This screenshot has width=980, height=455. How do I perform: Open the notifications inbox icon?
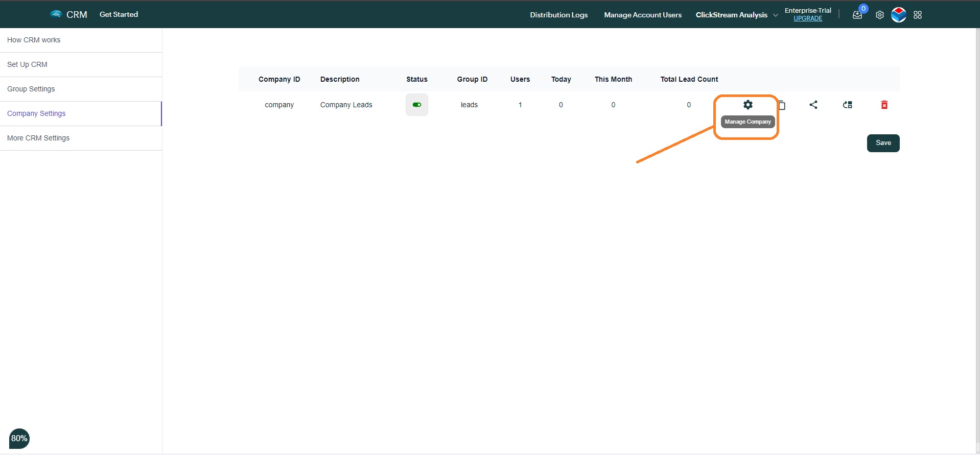857,15
